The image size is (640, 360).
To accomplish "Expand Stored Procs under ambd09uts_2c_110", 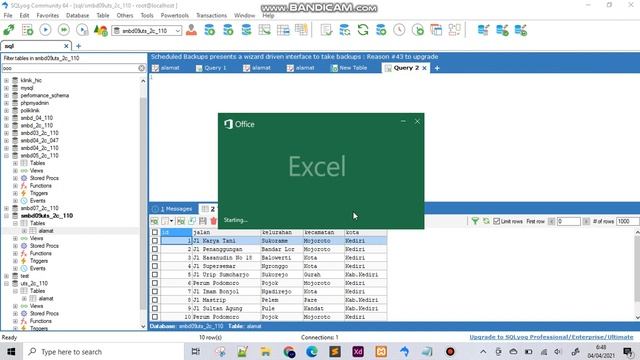I will click(15, 246).
